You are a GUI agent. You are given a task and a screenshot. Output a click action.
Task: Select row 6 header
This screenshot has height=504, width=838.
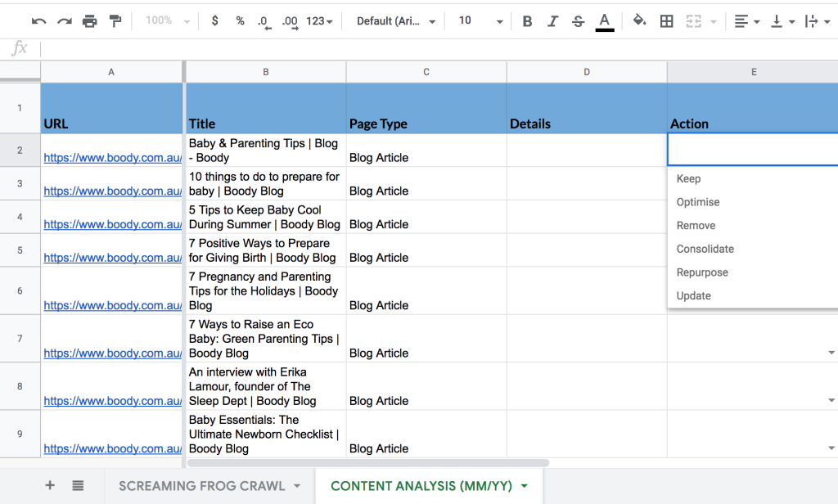click(20, 290)
